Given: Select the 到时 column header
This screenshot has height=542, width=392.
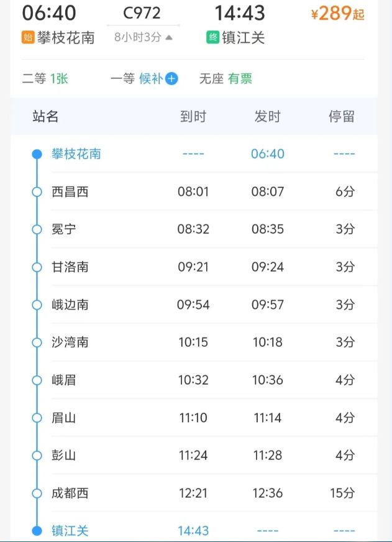Looking at the screenshot, I should point(193,116).
